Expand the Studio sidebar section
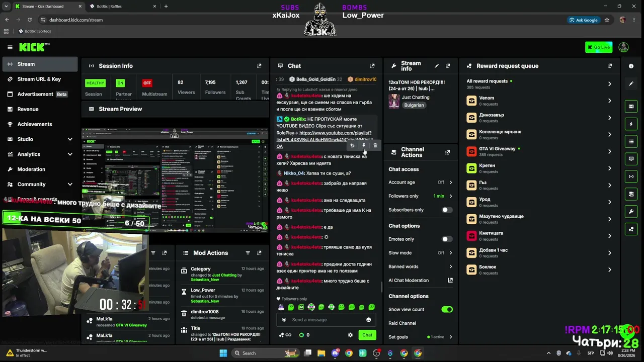This screenshot has width=644, height=362. tap(70, 139)
